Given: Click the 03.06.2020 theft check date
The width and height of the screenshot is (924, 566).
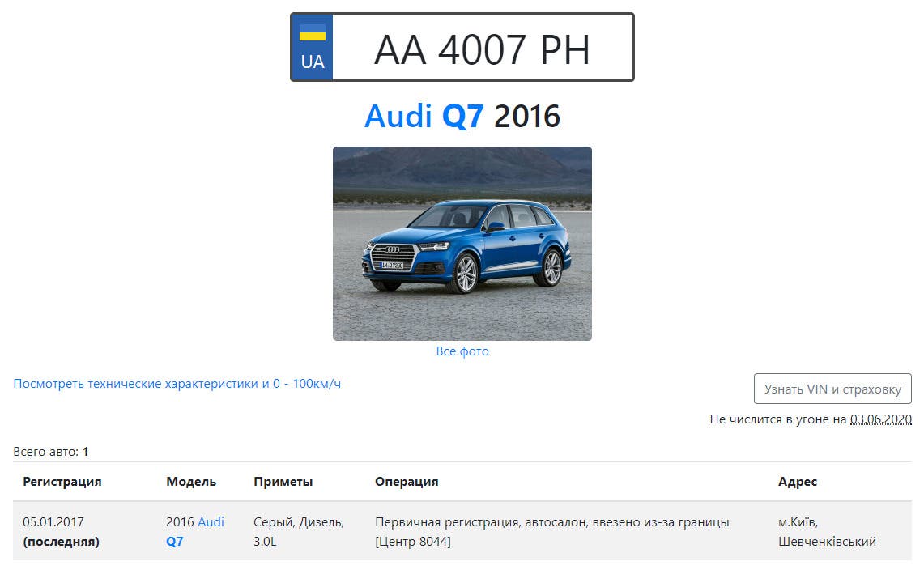Looking at the screenshot, I should point(880,419).
